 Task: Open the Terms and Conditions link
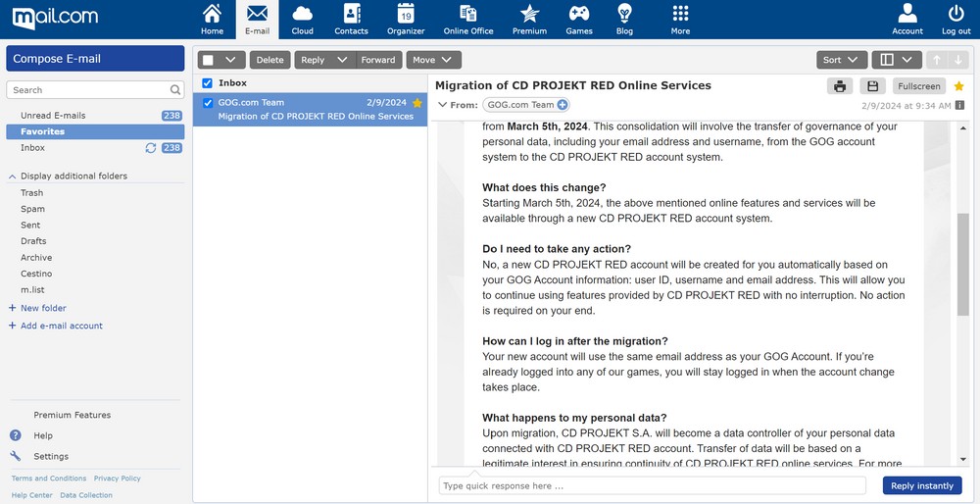click(49, 479)
